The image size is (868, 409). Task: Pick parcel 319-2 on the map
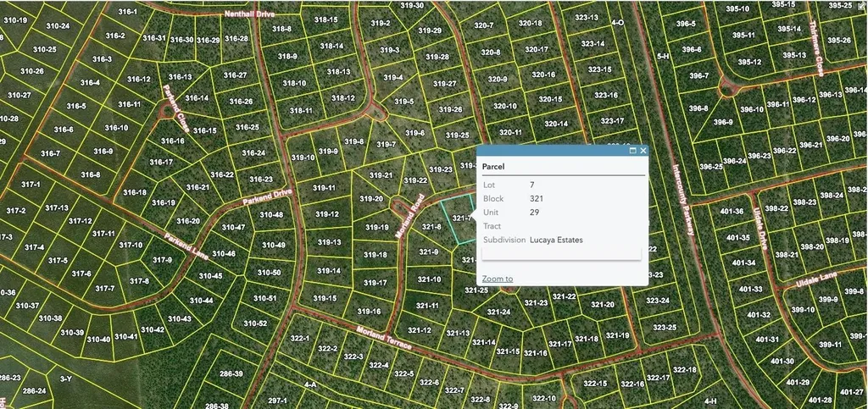(381, 24)
